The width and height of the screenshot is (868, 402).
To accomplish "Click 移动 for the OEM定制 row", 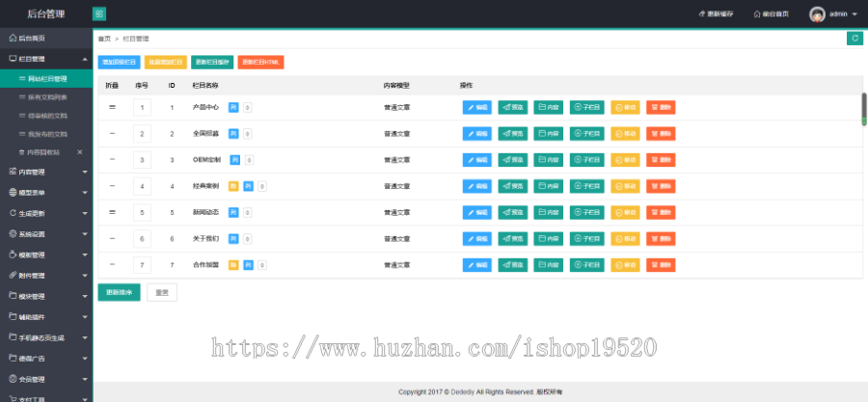I will (x=626, y=160).
